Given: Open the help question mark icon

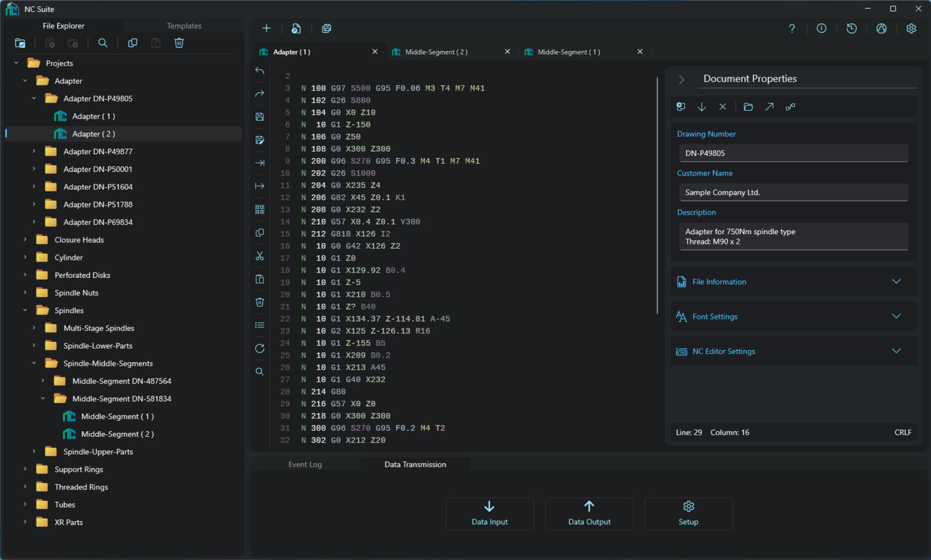Looking at the screenshot, I should [792, 29].
